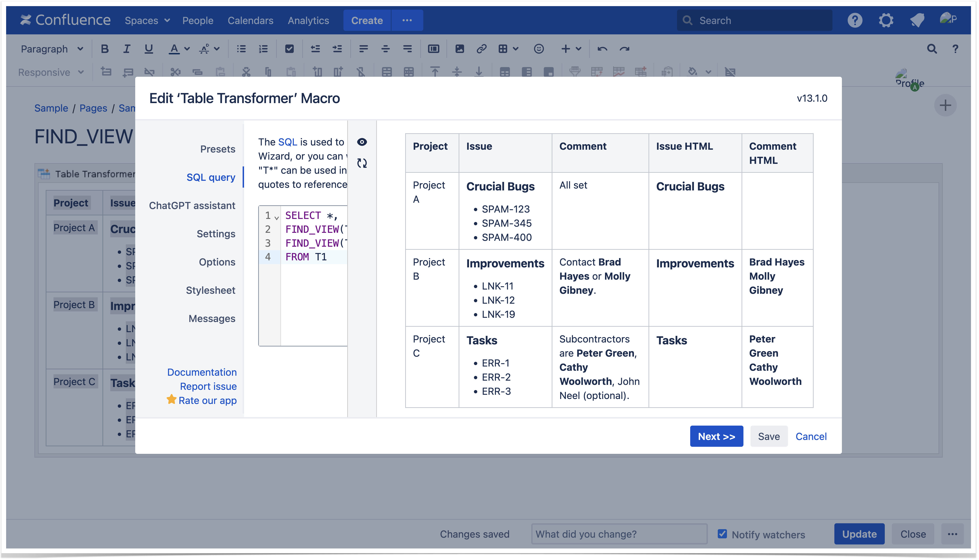Open the Responsive table width dropdown
The width and height of the screenshot is (979, 560).
tap(50, 72)
